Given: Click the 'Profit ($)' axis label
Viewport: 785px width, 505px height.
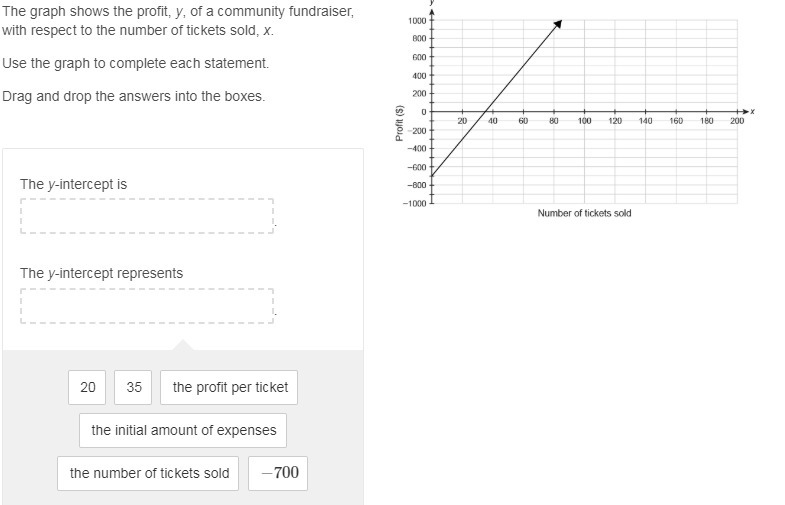Looking at the screenshot, I should tap(400, 123).
